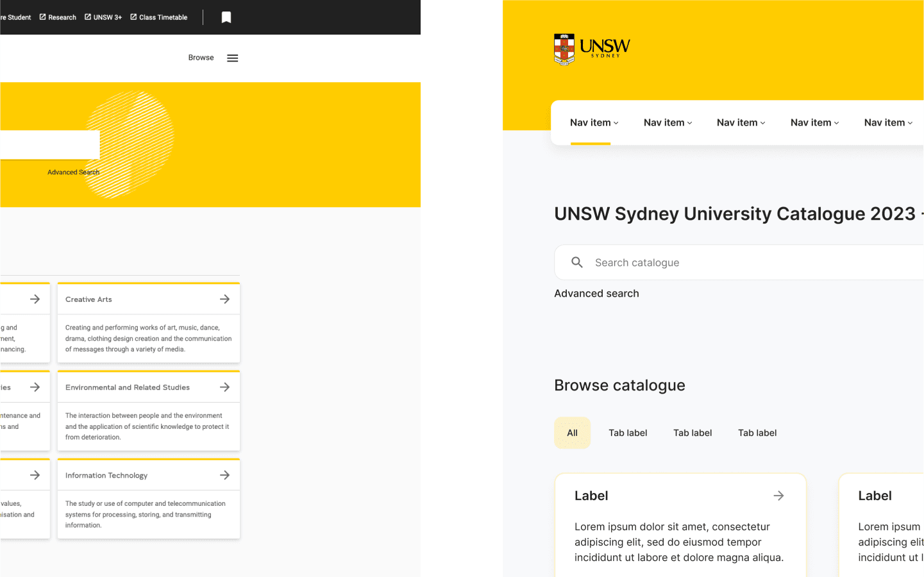
Task: Expand the third Nav item dropdown
Action: point(741,122)
